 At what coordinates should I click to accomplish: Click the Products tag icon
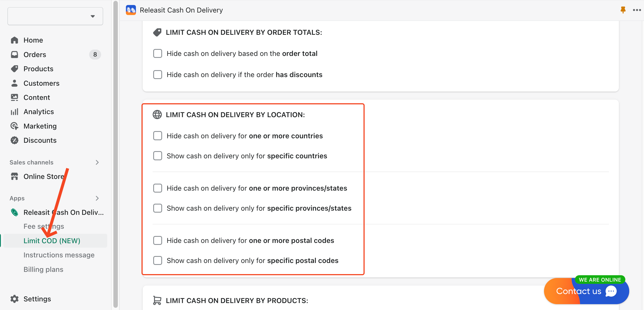14,69
